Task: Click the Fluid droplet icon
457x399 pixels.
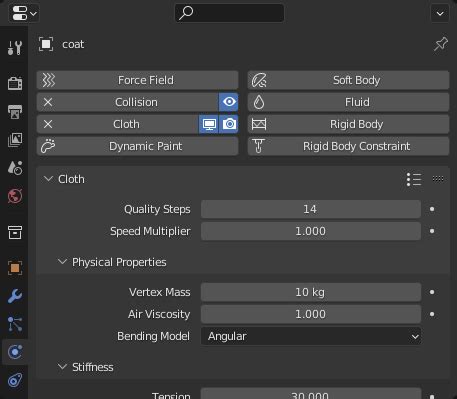Action: tap(259, 102)
